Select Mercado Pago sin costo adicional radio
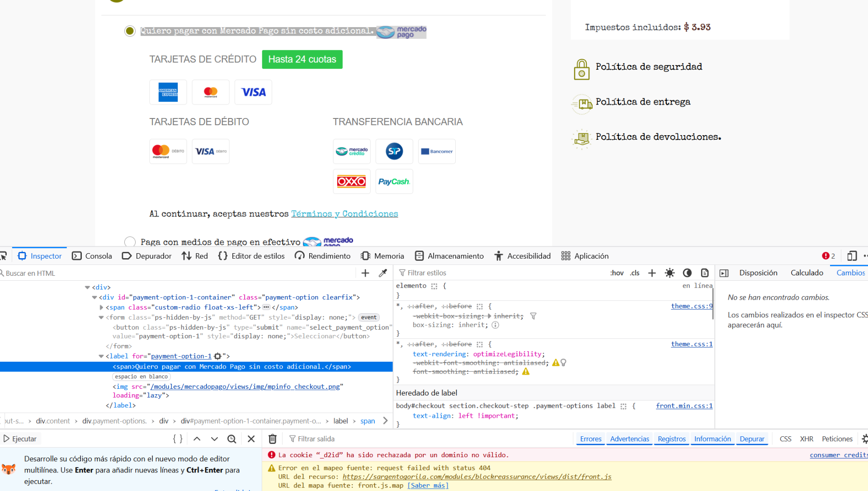This screenshot has width=868, height=491. pyautogui.click(x=130, y=31)
